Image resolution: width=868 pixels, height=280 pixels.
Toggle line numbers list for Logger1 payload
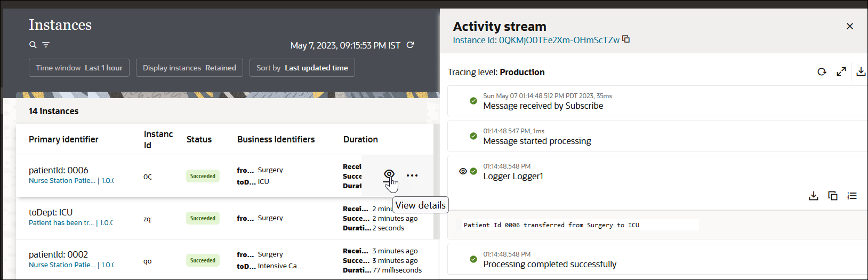point(852,196)
